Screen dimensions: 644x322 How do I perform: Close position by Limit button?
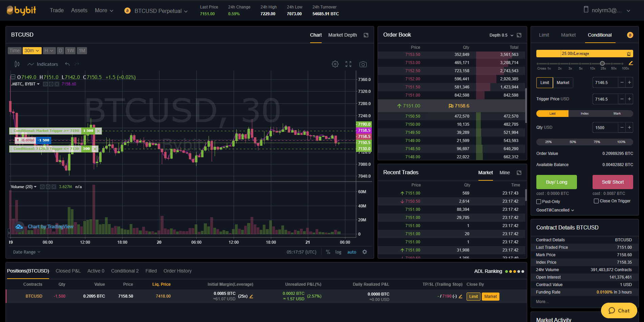point(473,297)
